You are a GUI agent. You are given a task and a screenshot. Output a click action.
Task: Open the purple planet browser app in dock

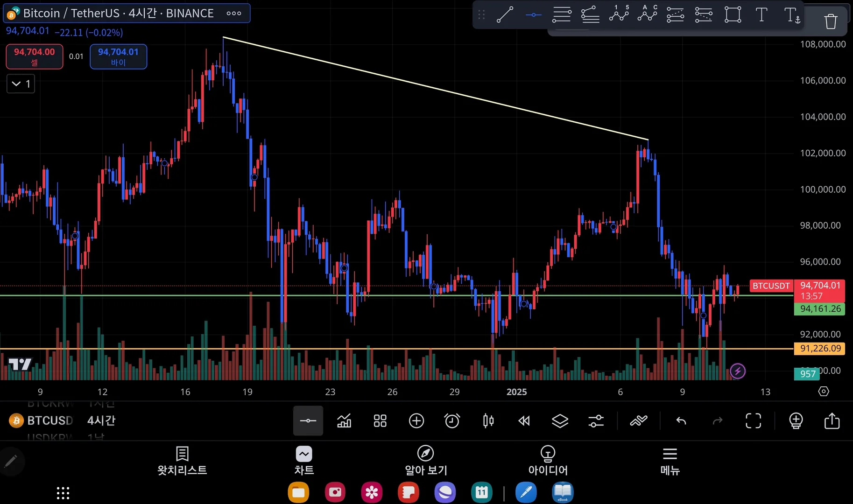pos(445,492)
